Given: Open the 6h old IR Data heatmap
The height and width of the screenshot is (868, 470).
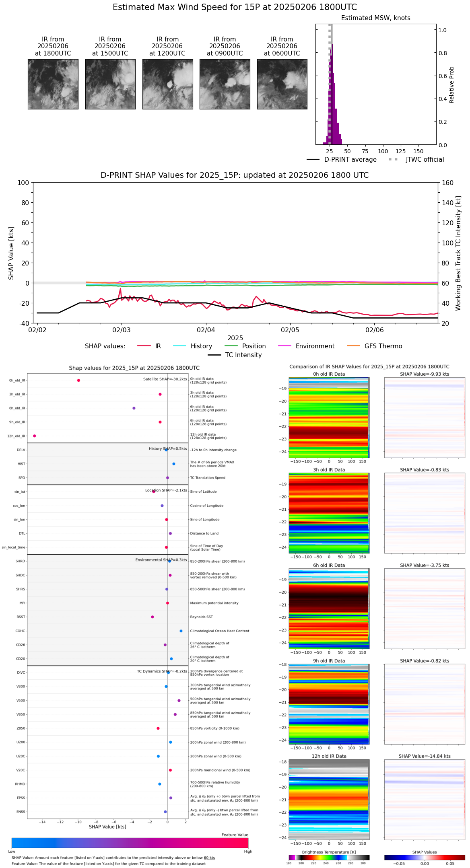Looking at the screenshot, I should 329,608.
